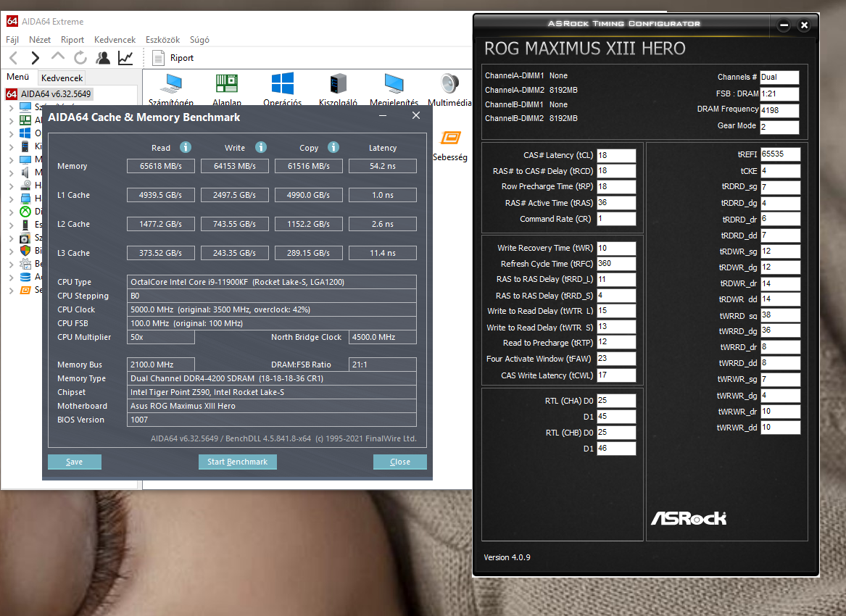The image size is (846, 616).
Task: Expand the security shield tree node chevron
Action: [x=12, y=251]
